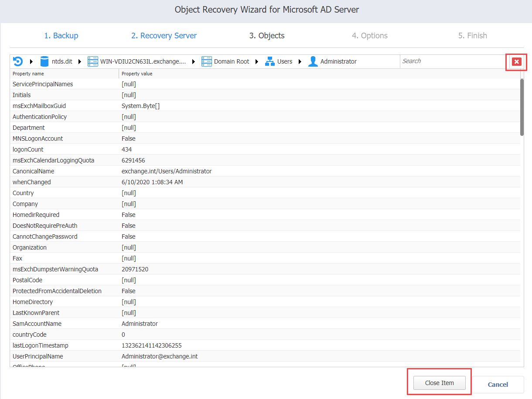Viewport: 532px width, 399px height.
Task: Expand the arrow after the Users node
Action: click(299, 61)
